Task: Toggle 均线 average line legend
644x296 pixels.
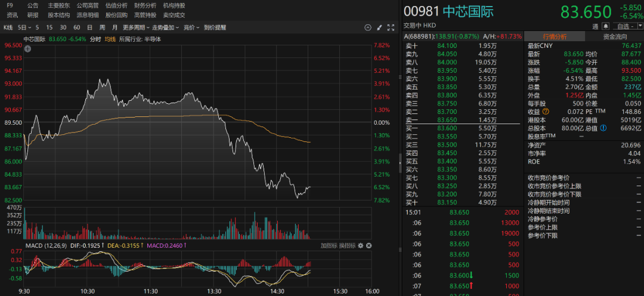Action: 110,39
